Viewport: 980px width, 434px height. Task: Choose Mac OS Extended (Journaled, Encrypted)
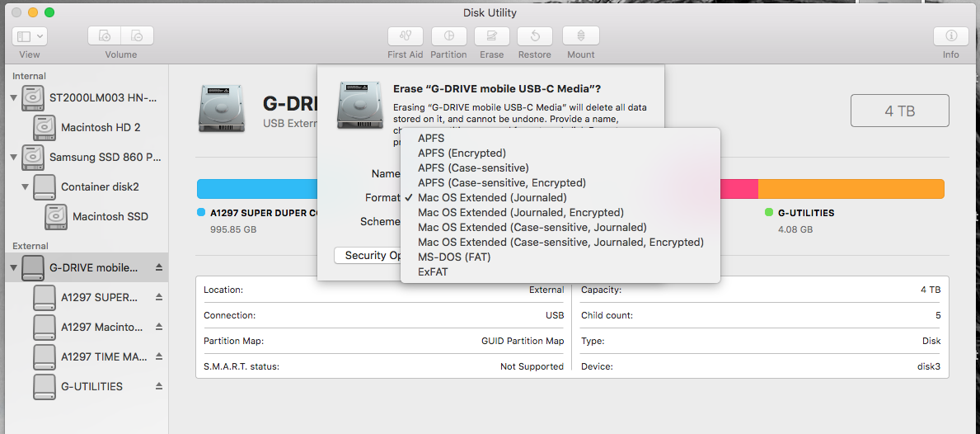[x=560, y=212]
